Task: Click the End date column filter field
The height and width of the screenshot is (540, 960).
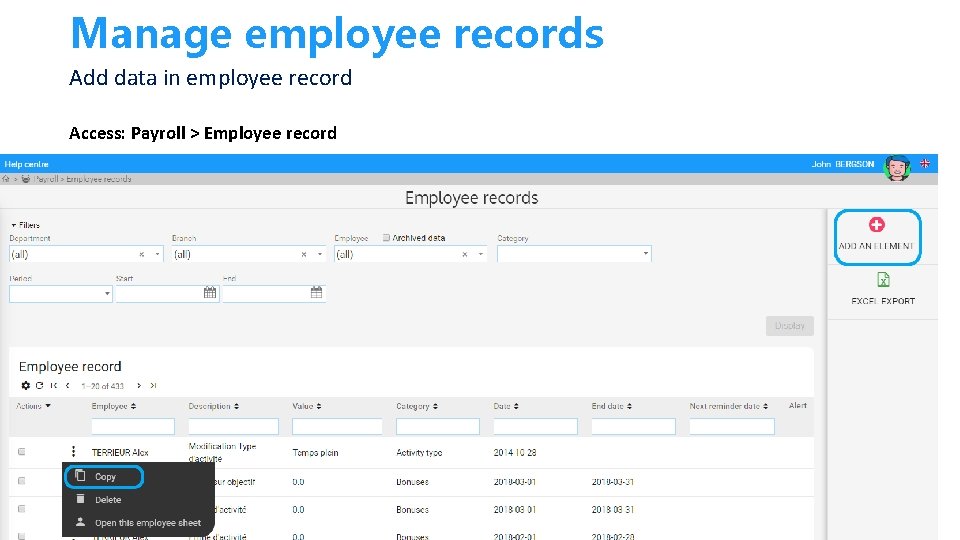Action: 633,426
